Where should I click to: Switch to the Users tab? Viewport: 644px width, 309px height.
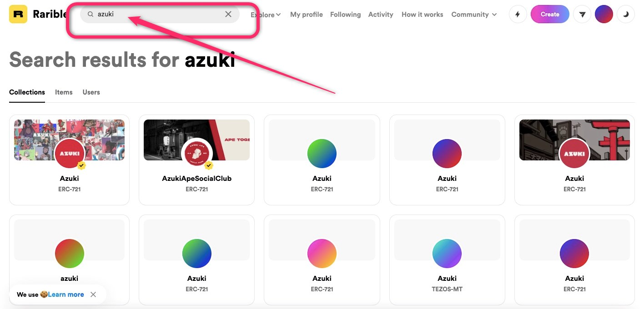pyautogui.click(x=91, y=92)
